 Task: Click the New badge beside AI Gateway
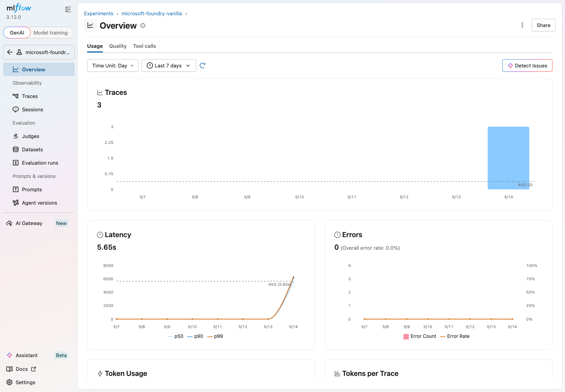coord(61,223)
